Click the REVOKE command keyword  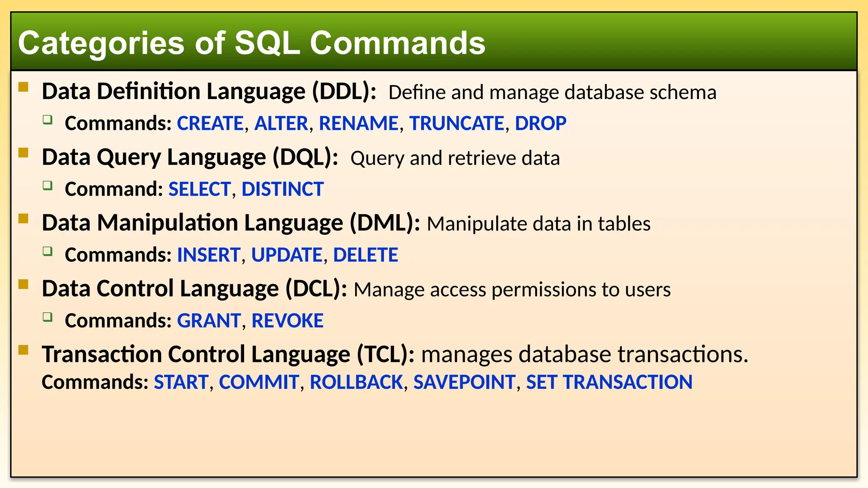[x=287, y=320]
